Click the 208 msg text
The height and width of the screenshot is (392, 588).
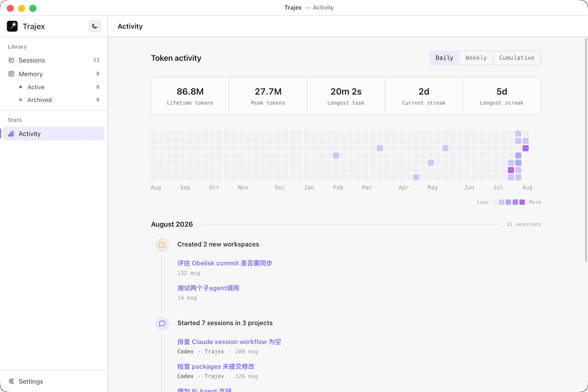247,352
